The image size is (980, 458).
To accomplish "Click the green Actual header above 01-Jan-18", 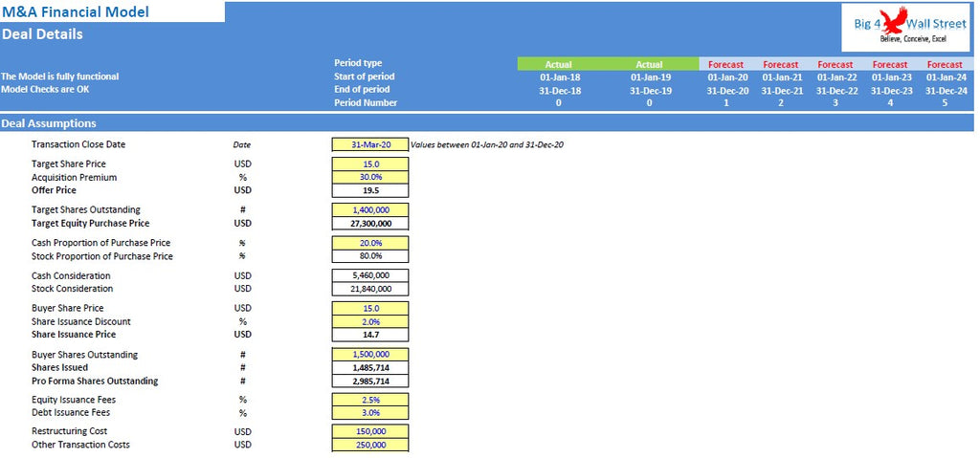I will tap(558, 64).
